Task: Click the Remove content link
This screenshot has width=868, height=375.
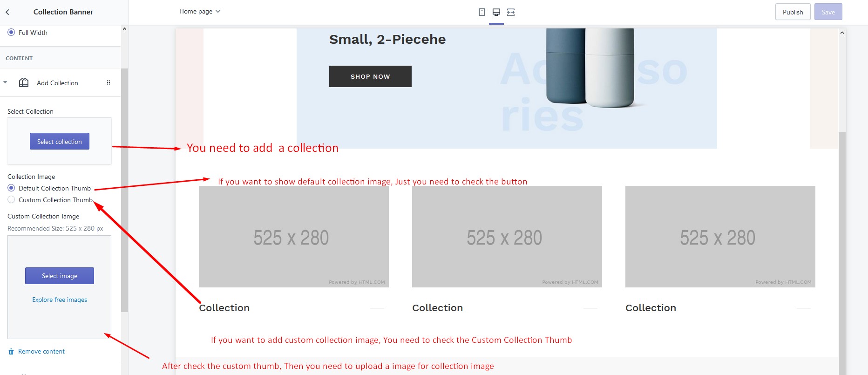Action: point(41,352)
